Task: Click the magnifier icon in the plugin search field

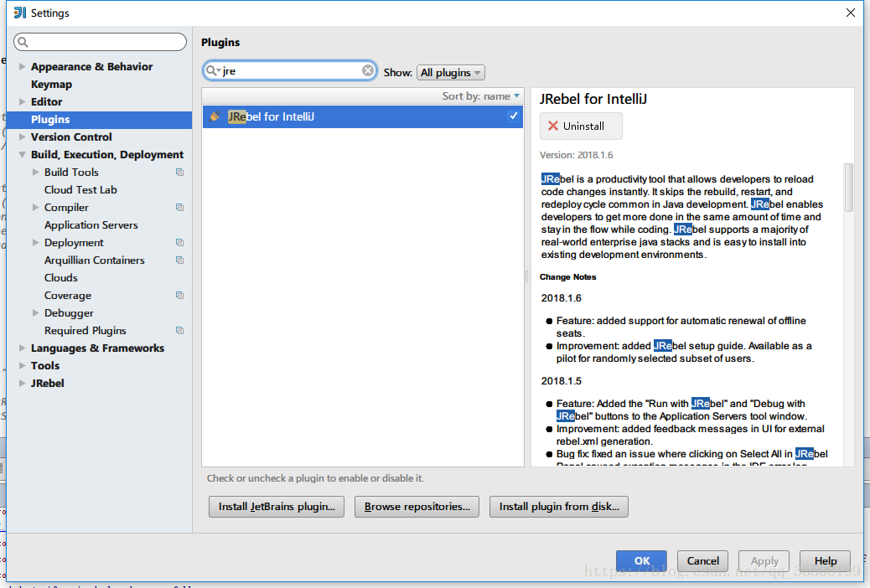Action: pos(212,72)
